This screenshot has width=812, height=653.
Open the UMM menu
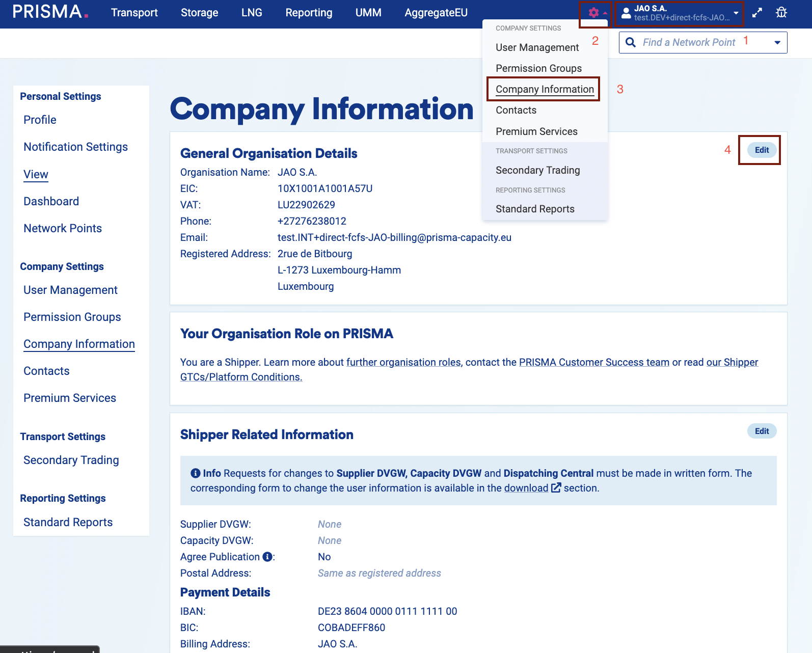[x=368, y=13]
